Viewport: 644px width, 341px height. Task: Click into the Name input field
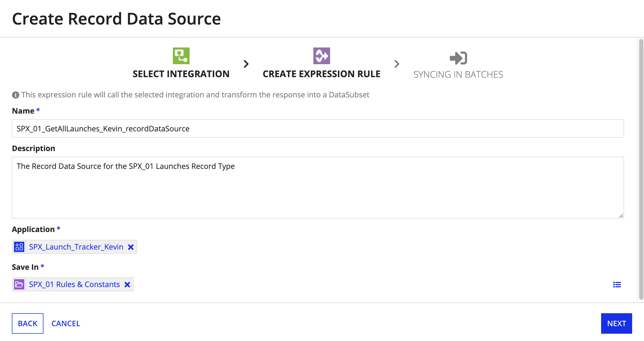pyautogui.click(x=318, y=128)
